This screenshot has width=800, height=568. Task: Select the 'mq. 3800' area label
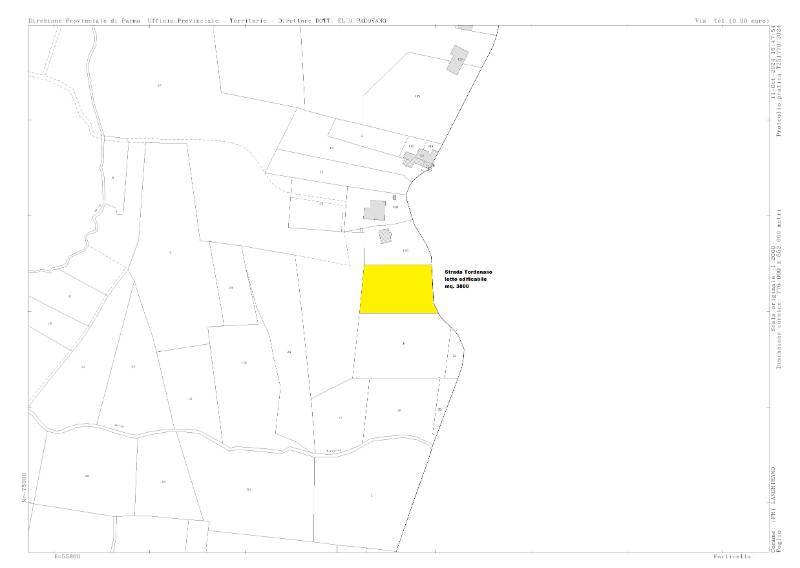[x=457, y=286]
